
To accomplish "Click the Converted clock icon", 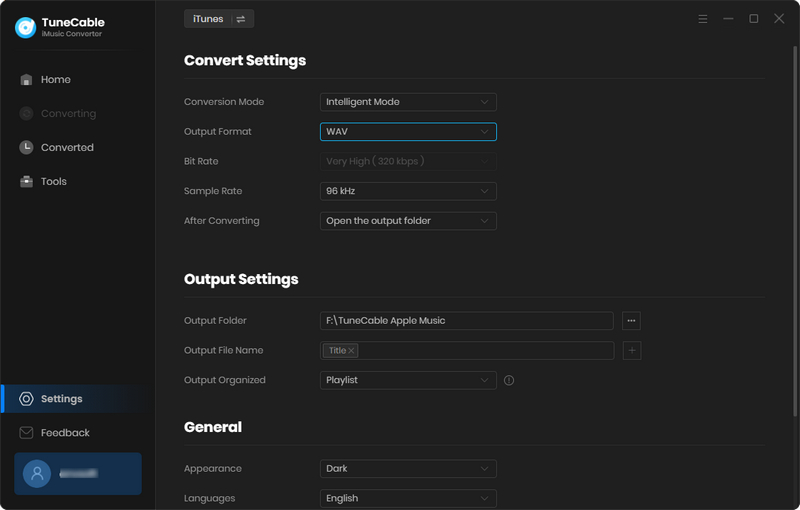I will [x=26, y=147].
